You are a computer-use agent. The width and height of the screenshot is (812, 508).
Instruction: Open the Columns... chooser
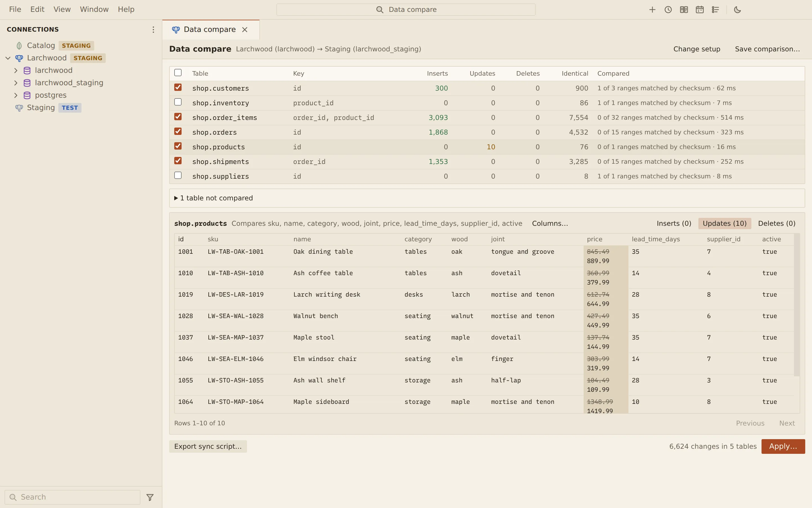550,224
